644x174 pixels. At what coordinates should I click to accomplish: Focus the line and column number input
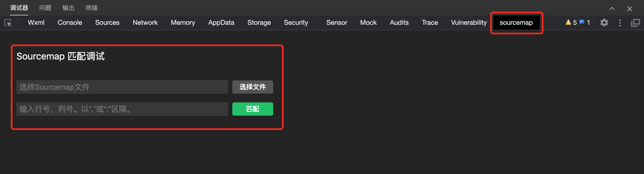pyautogui.click(x=122, y=109)
